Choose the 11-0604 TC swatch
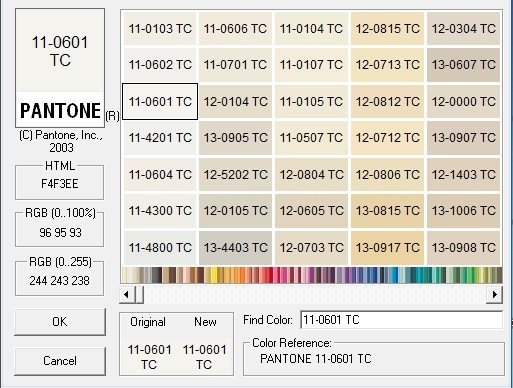The height and width of the screenshot is (388, 513). (160, 174)
